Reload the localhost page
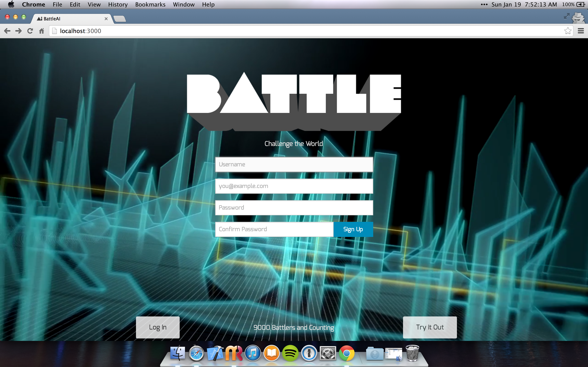 click(x=30, y=31)
